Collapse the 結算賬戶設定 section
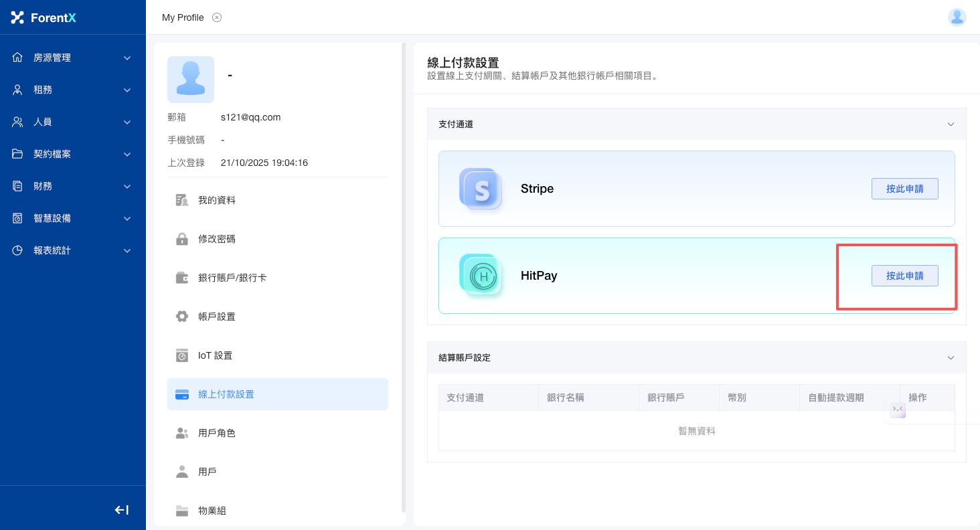 (951, 358)
